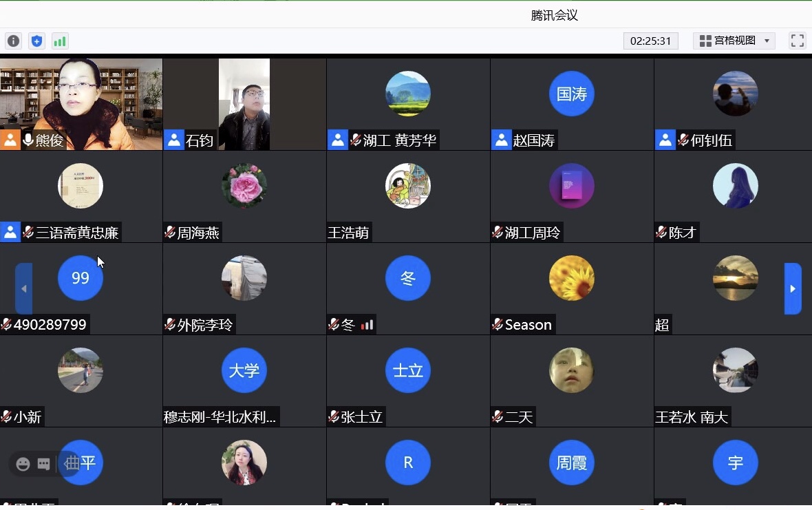Open the emoji reactions button

[x=23, y=464]
